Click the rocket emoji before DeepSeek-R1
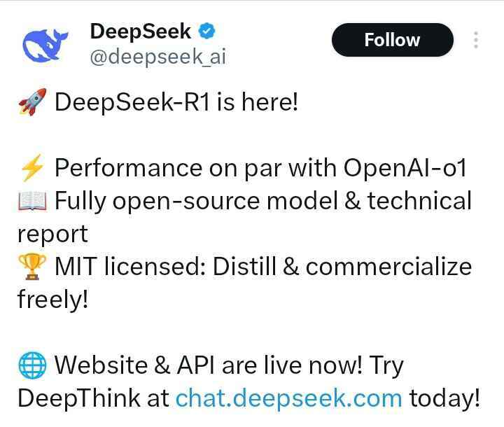Screen dimensions: 504x427 [32, 101]
